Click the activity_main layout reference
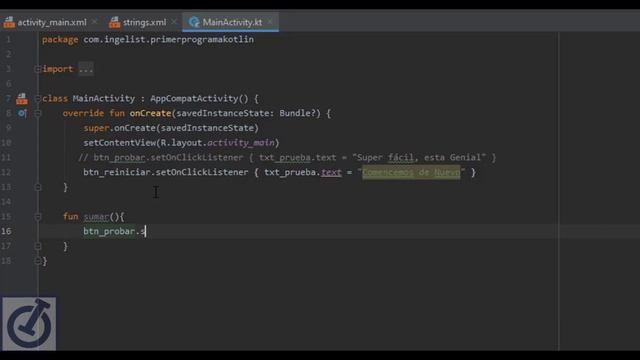This screenshot has width=640, height=360. pos(241,143)
